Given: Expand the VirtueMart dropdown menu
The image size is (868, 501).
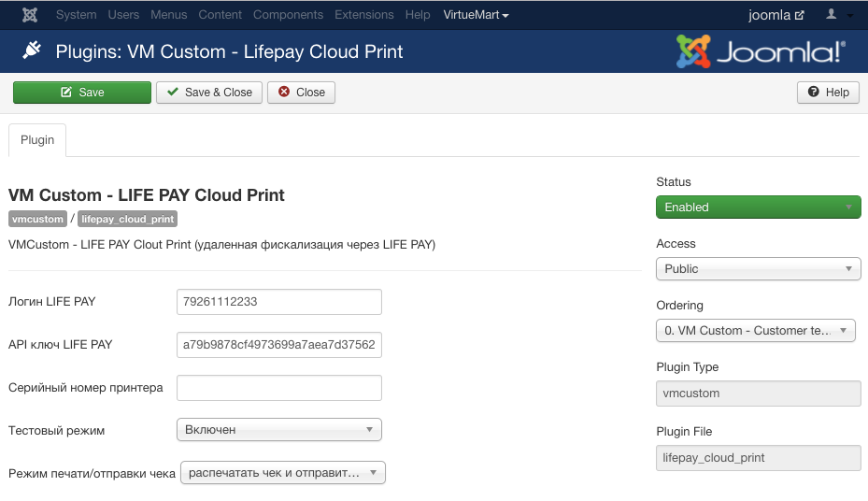Looking at the screenshot, I should coord(477,15).
